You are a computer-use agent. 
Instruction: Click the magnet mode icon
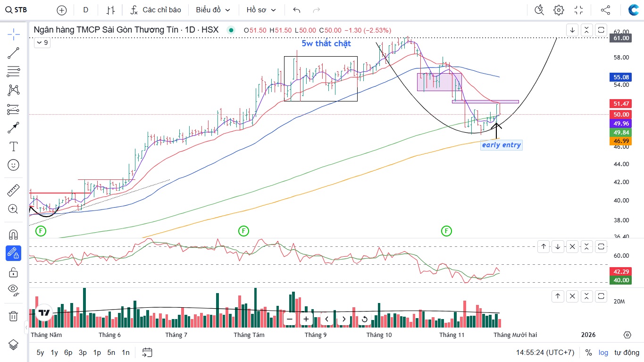click(x=13, y=235)
